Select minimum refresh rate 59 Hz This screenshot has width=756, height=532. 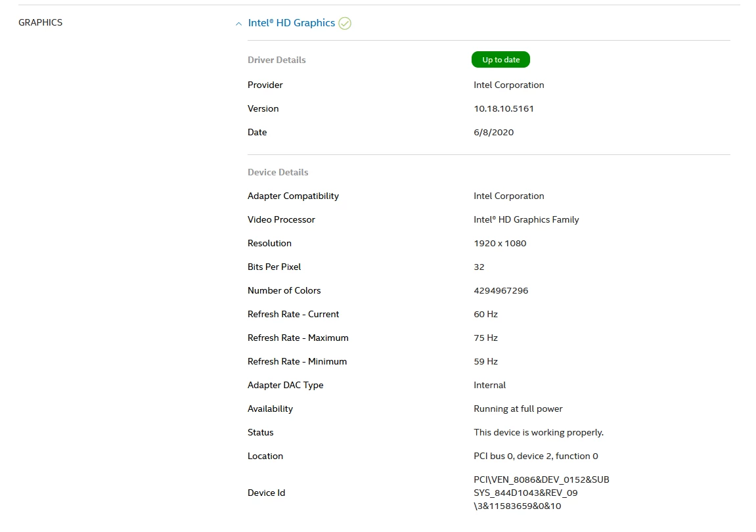[485, 361]
